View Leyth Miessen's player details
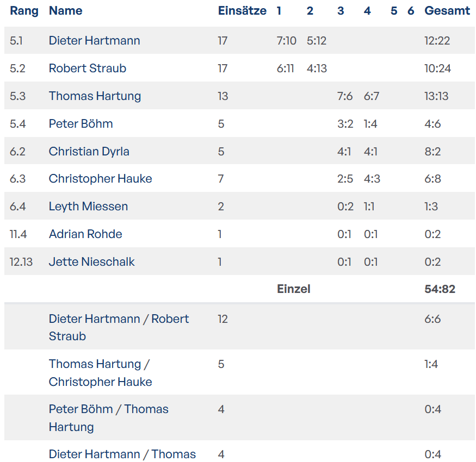The width and height of the screenshot is (476, 462). tap(88, 207)
